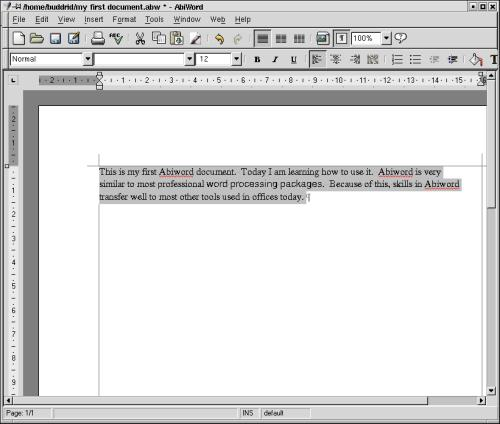Image resolution: width=500 pixels, height=424 pixels.
Task: Open the View menu
Action: (x=66, y=19)
